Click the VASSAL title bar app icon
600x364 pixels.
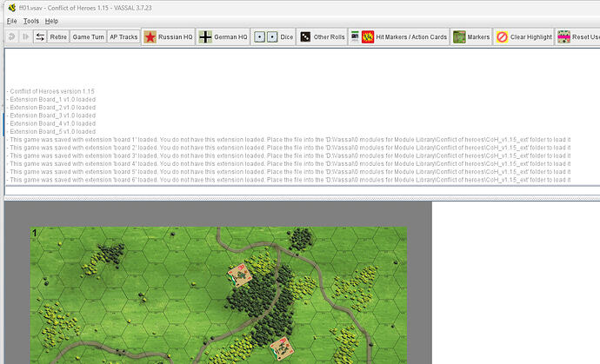pos(12,8)
